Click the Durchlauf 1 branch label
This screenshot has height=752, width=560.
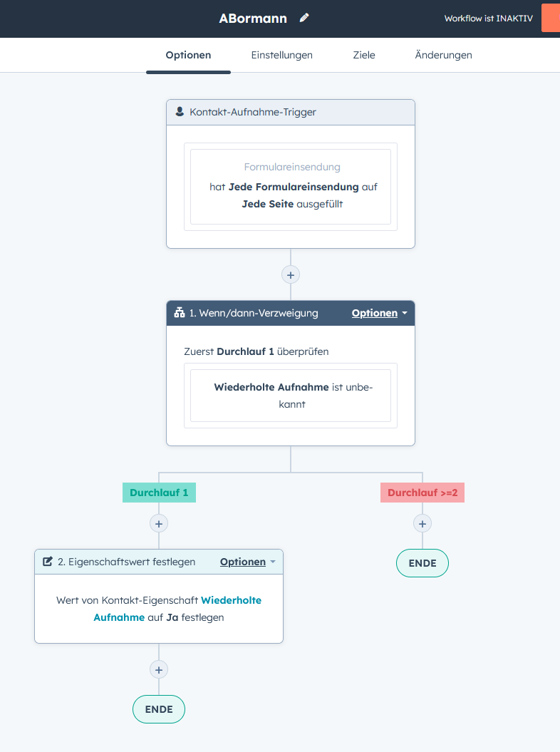coord(158,492)
